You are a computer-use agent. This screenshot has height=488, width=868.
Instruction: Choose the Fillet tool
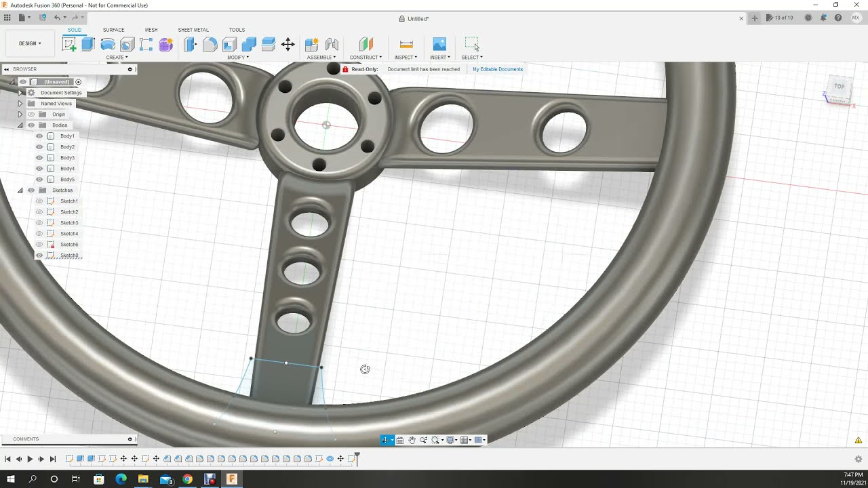(210, 44)
